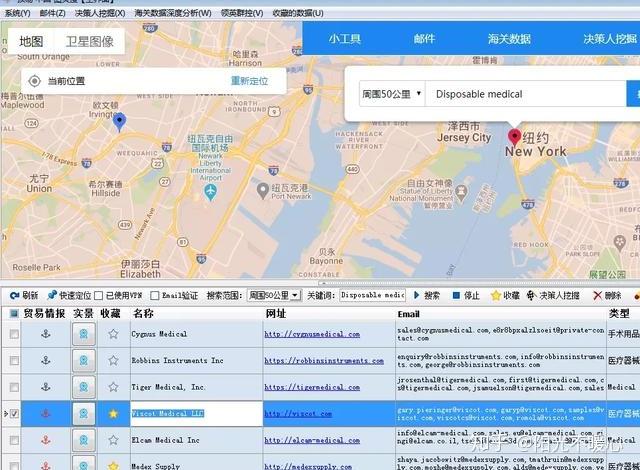Select the 小工具 tab in blue bar
This screenshot has height=470, width=640.
(x=344, y=39)
